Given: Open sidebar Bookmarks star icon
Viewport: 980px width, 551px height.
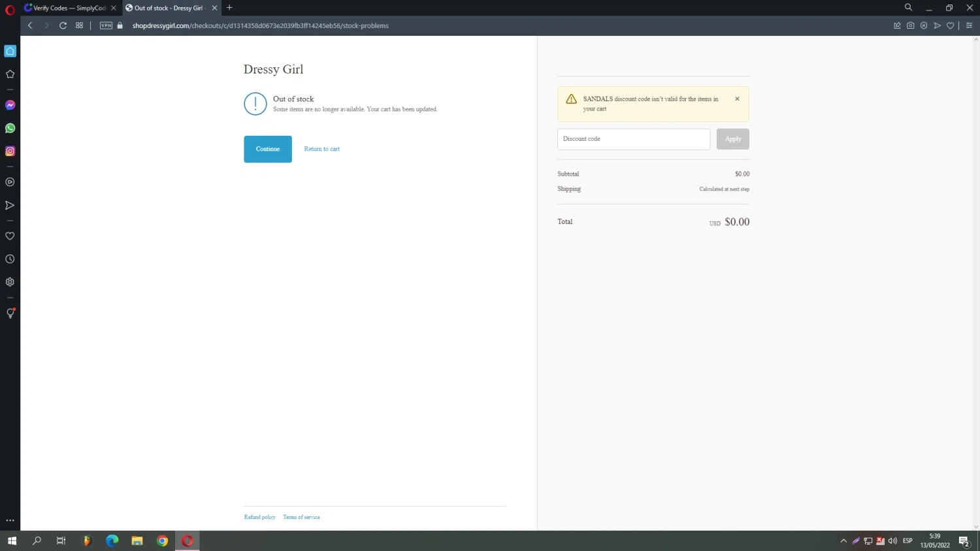Looking at the screenshot, I should click(x=10, y=74).
